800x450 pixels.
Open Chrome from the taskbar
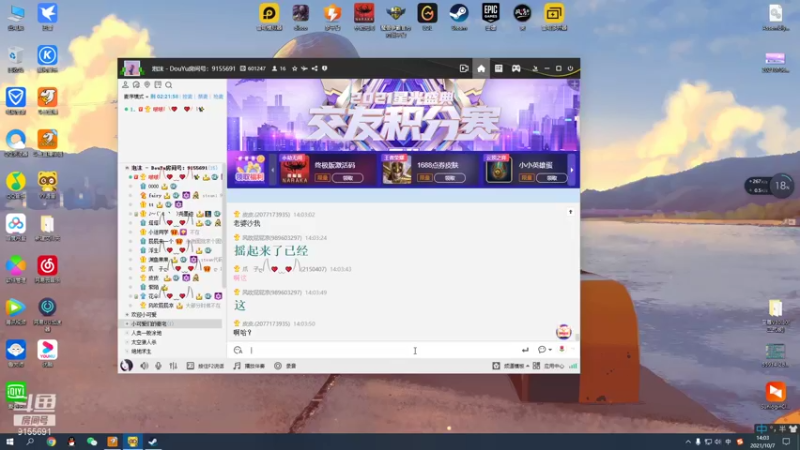point(51,442)
